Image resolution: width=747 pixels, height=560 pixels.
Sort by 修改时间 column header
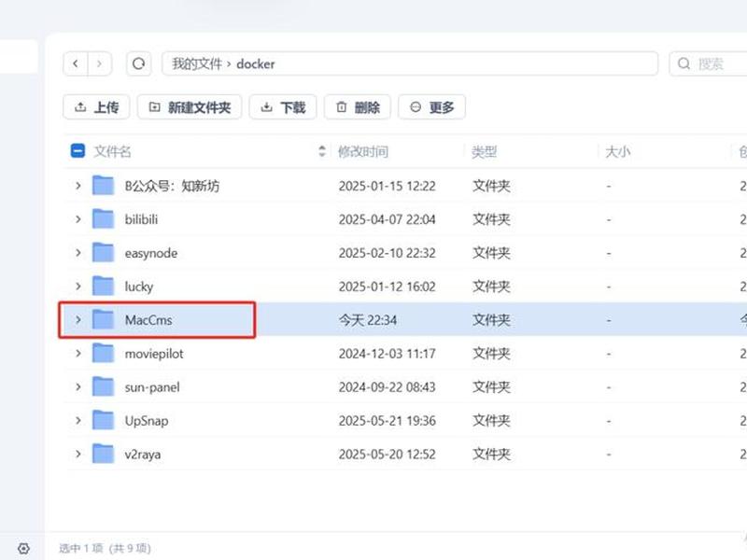click(363, 151)
